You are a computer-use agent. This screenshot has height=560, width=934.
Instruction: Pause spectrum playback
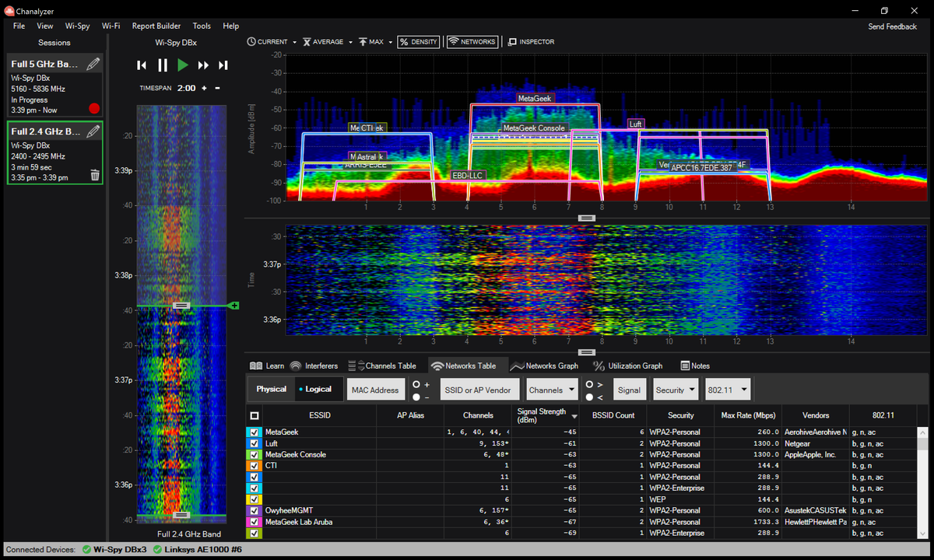163,65
